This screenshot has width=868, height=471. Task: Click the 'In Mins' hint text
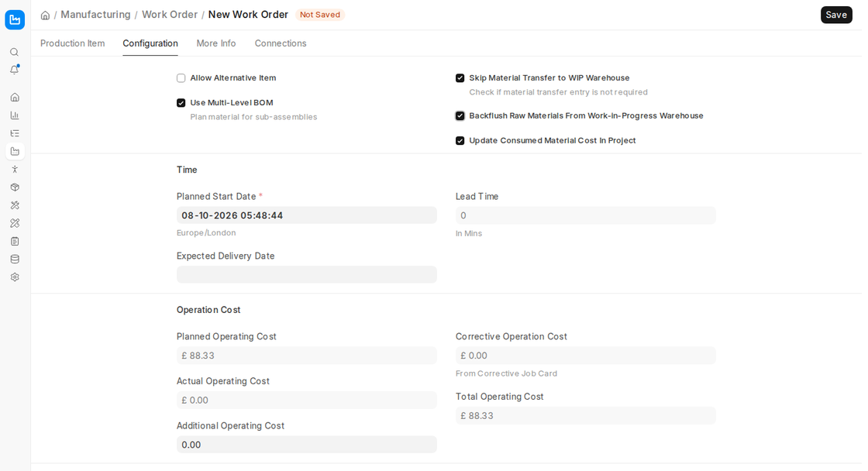click(x=469, y=233)
